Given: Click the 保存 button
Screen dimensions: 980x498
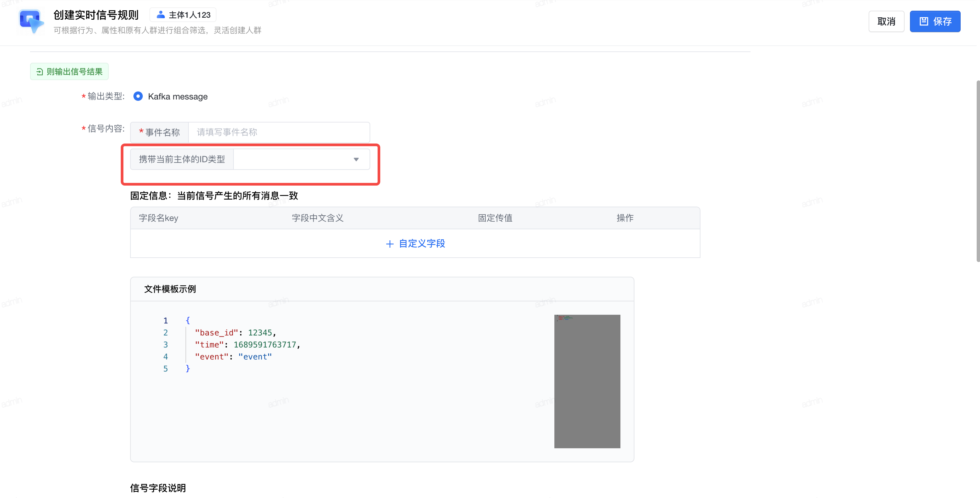Looking at the screenshot, I should [935, 21].
